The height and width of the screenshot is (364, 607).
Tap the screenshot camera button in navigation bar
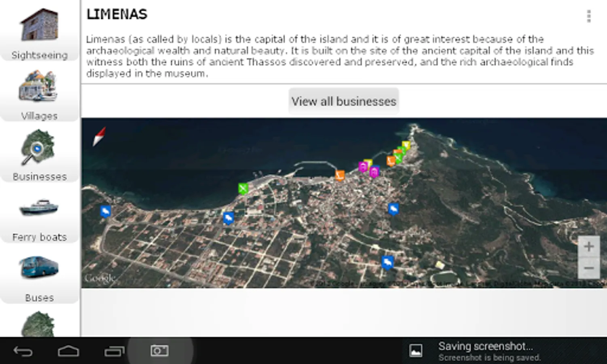[x=160, y=351]
